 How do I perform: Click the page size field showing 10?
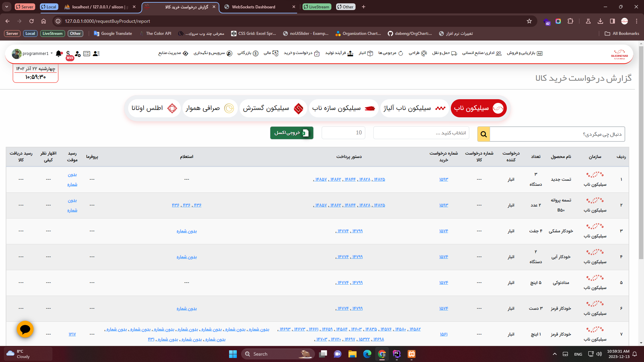tap(343, 133)
